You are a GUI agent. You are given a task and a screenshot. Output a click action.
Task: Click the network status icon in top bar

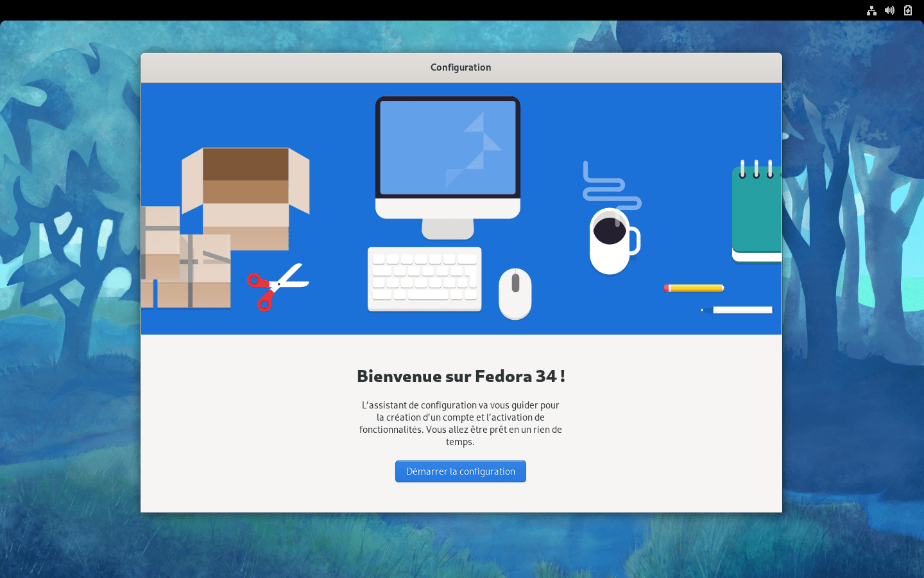871,10
